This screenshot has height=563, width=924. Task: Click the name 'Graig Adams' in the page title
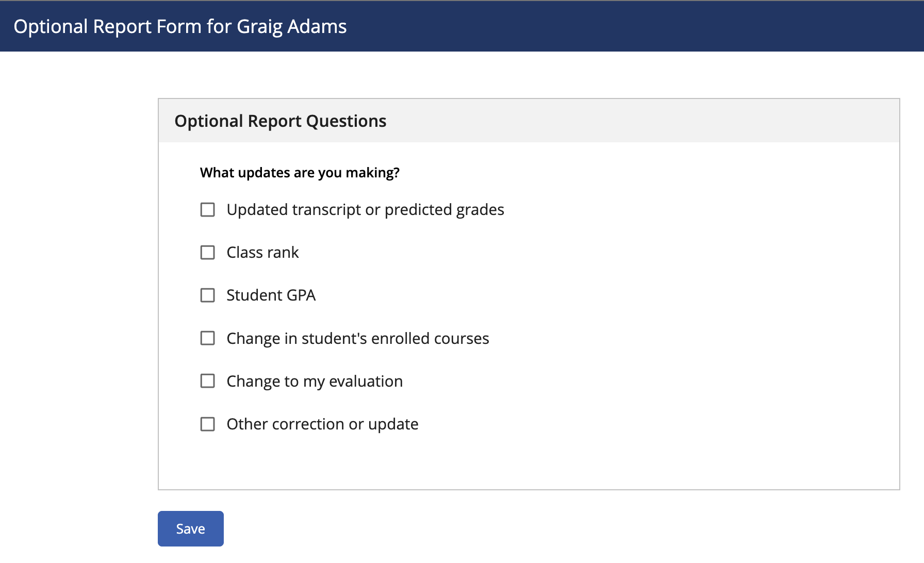pos(292,27)
